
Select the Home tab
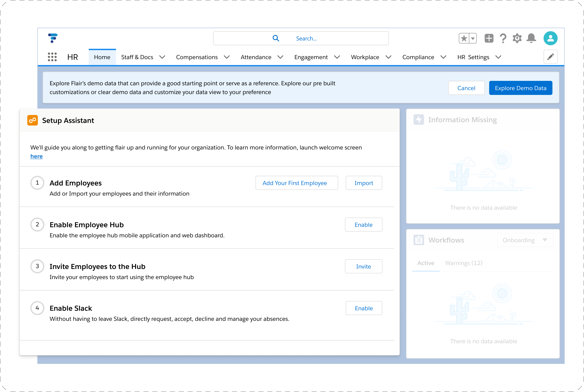point(102,57)
